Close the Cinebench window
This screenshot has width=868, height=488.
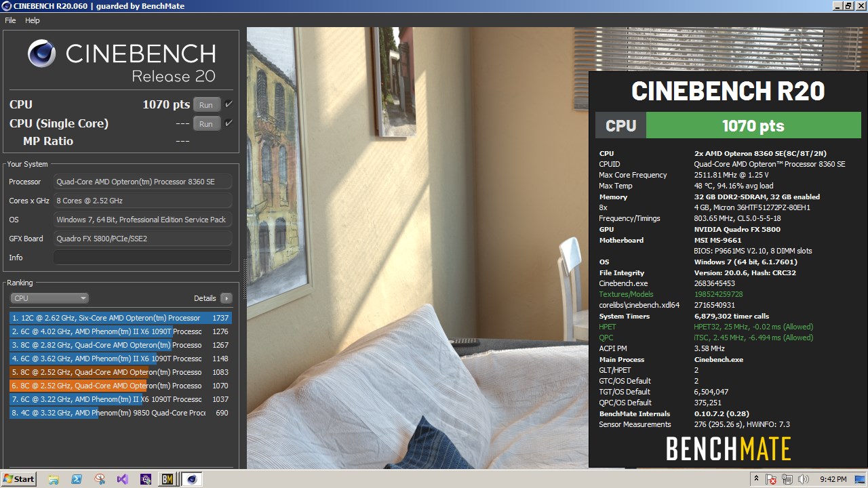click(860, 6)
